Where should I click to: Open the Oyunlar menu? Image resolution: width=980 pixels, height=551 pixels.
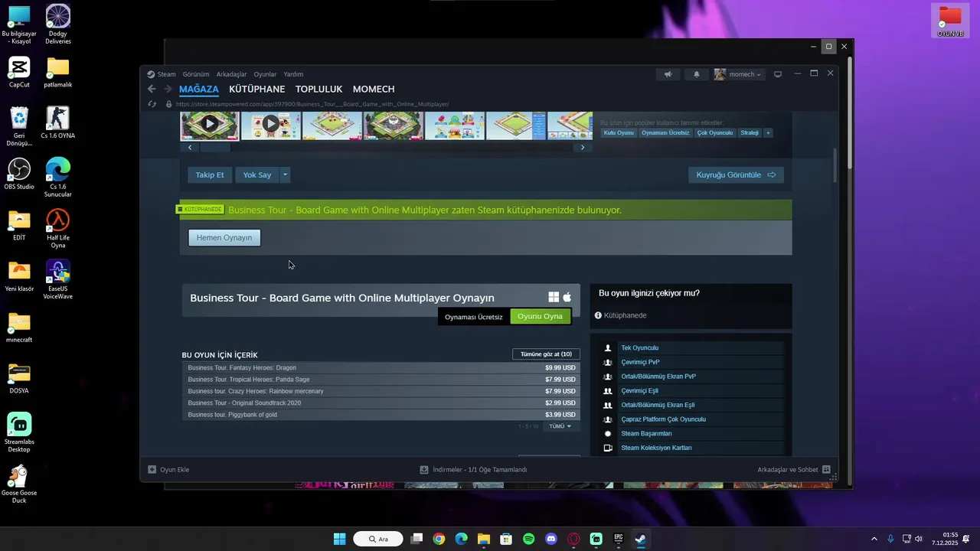click(265, 74)
